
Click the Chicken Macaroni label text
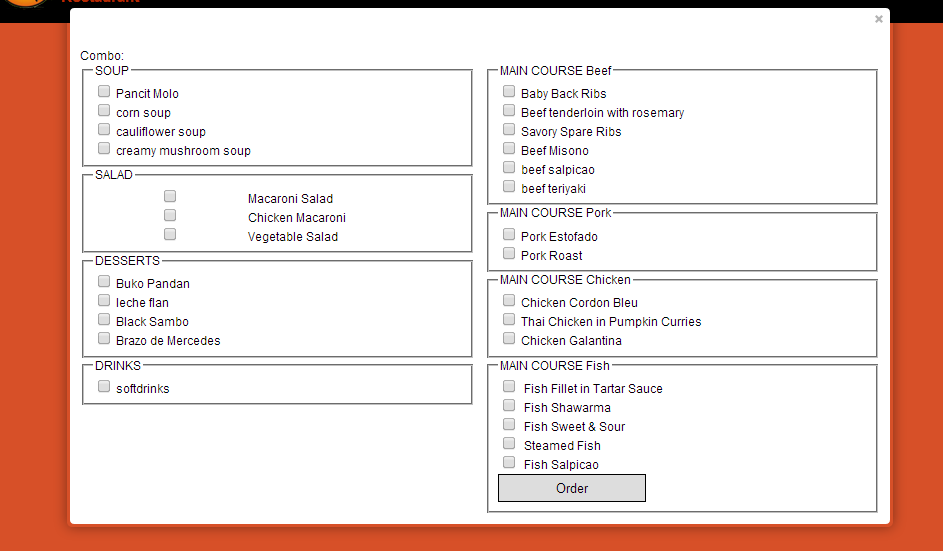[x=297, y=218]
